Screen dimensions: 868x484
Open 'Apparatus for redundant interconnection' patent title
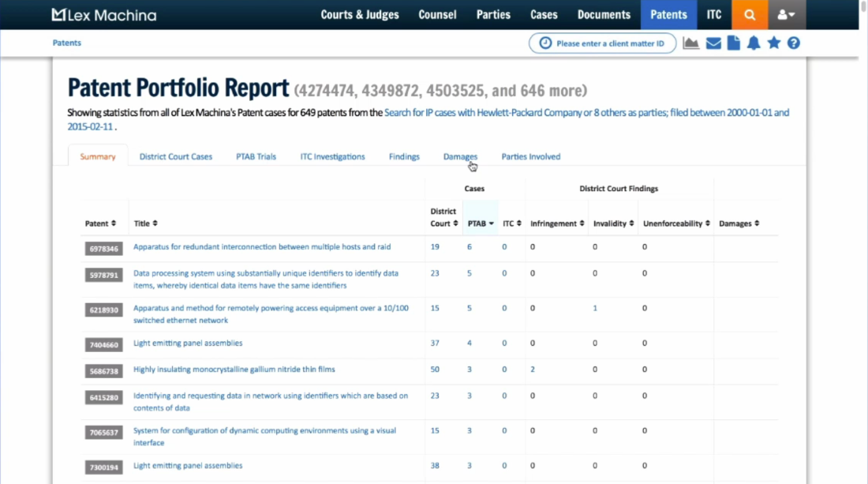262,247
